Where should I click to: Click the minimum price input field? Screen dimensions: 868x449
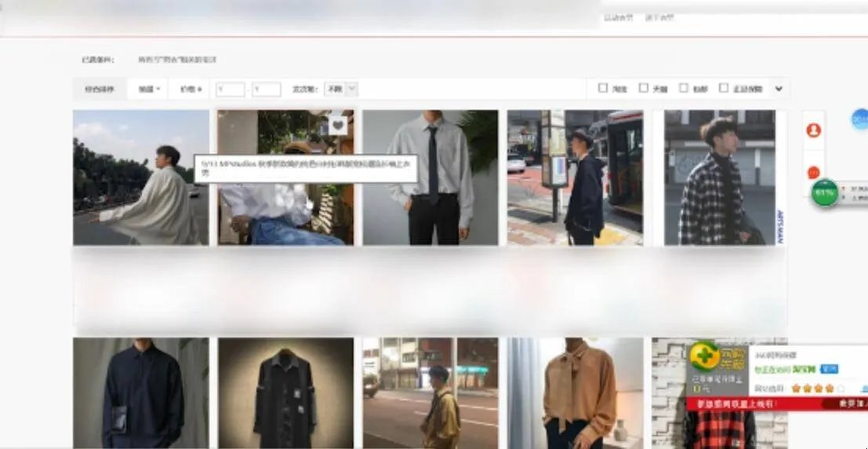click(231, 89)
